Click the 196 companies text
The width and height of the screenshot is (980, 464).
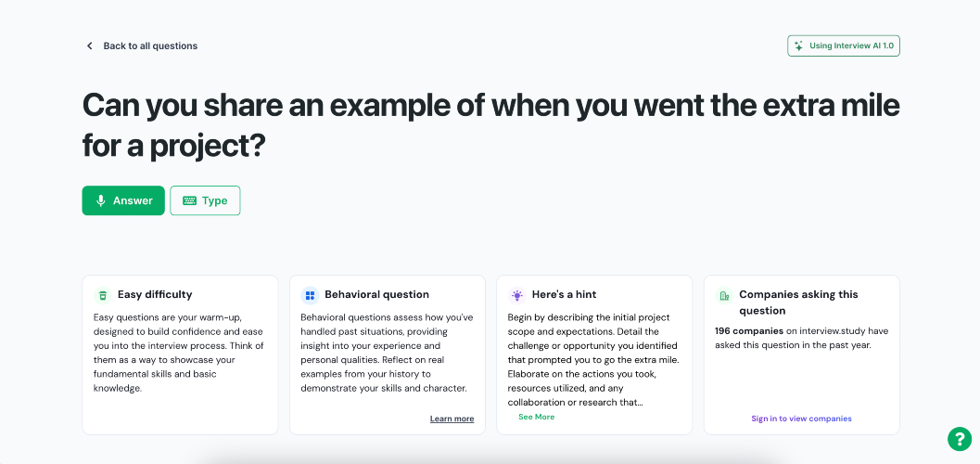(x=749, y=330)
